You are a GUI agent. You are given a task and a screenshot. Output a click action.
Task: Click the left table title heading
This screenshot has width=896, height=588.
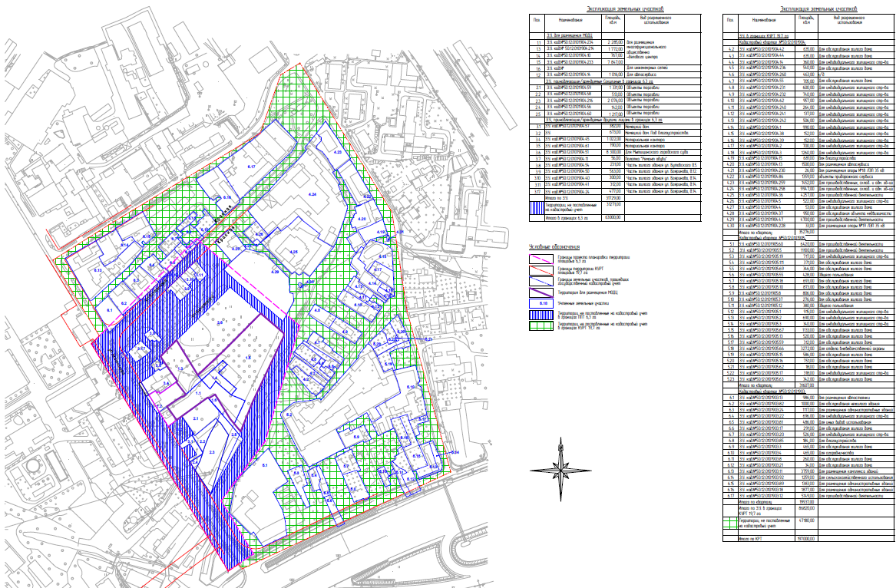[625, 9]
